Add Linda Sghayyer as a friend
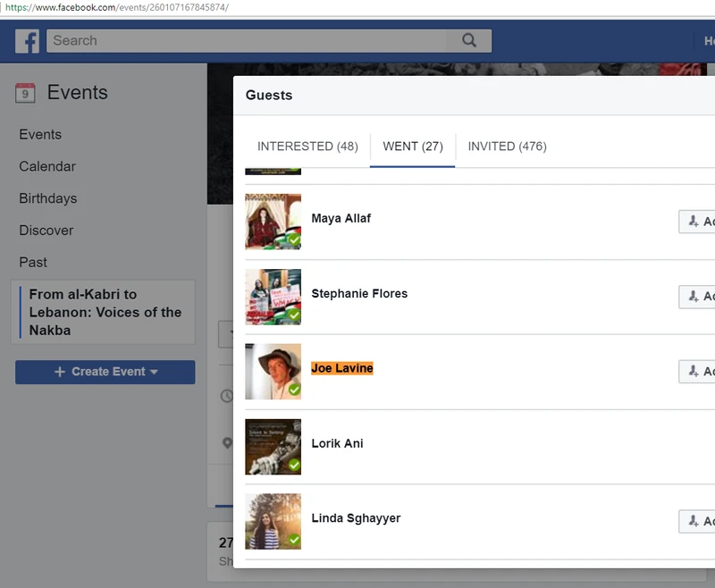Viewport: 715px width, 588px height. click(697, 521)
